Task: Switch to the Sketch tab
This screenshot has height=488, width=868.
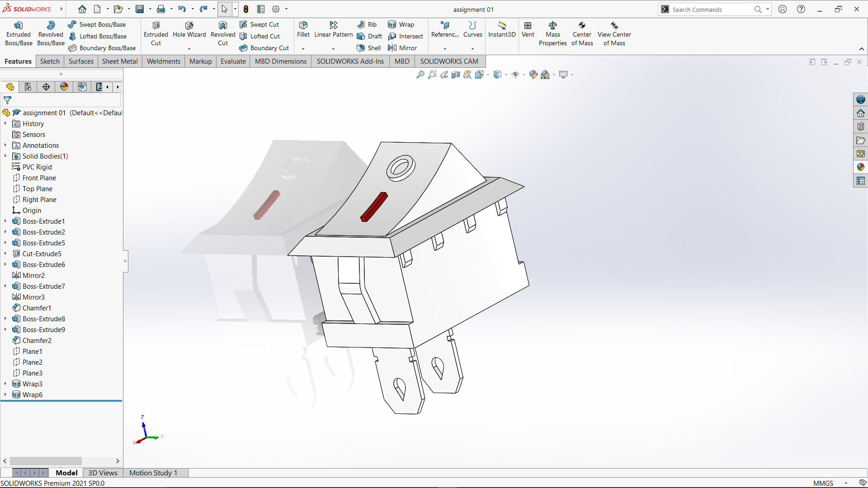Action: [50, 61]
